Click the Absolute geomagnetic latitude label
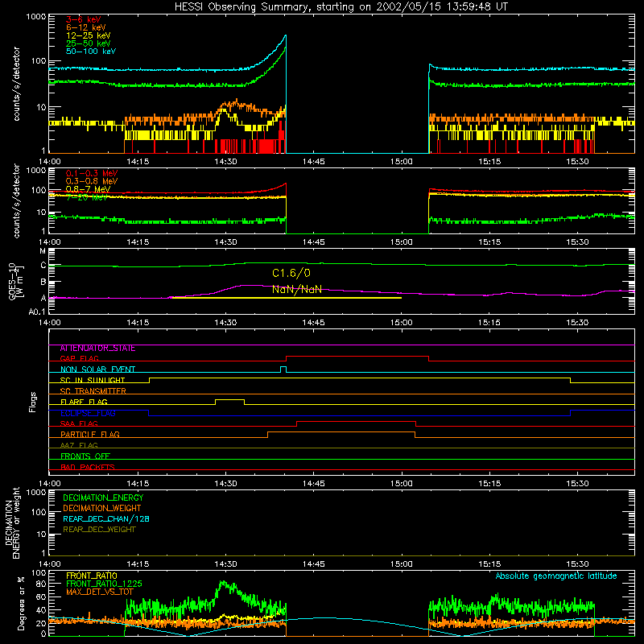Viewport: 644px width, 644px height. [556, 576]
